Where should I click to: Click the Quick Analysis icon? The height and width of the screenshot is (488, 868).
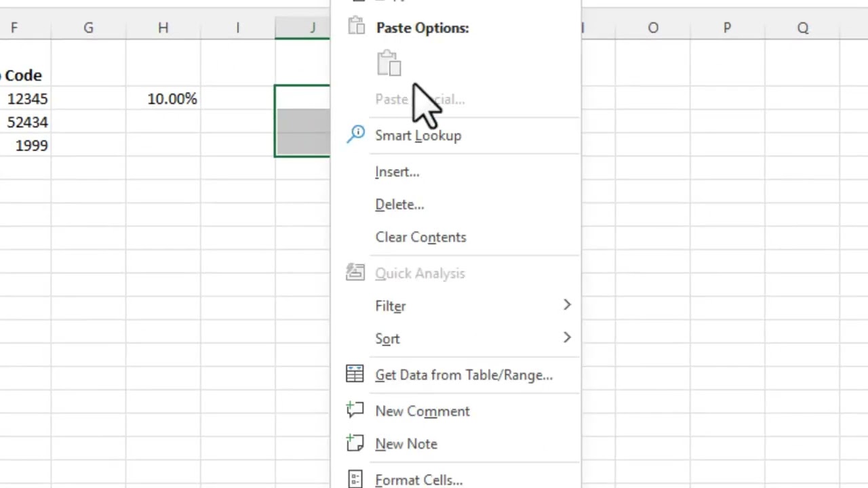pos(355,272)
